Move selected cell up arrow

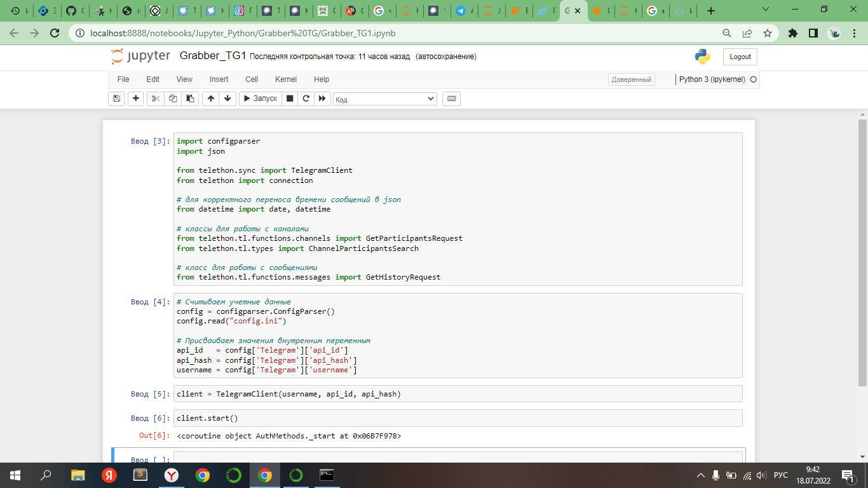click(211, 98)
